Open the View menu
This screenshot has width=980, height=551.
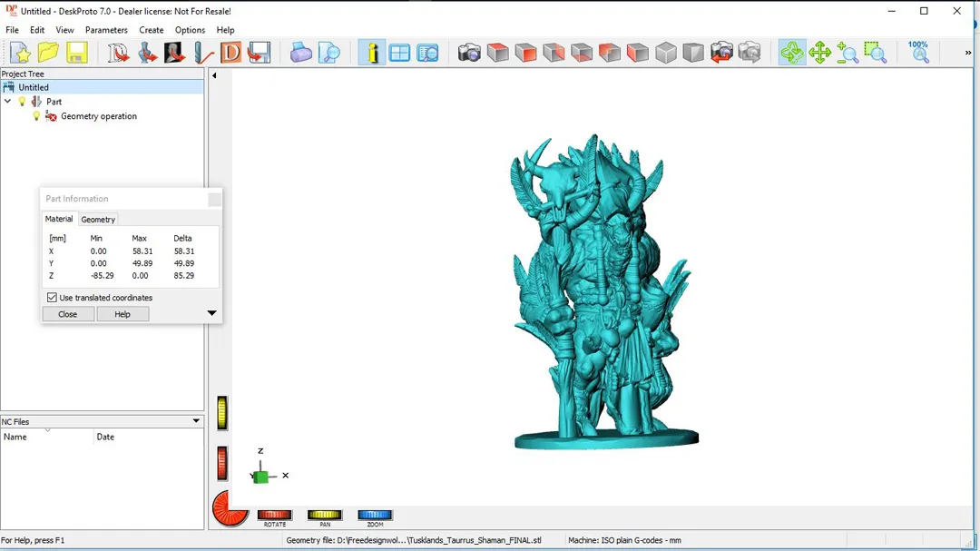[64, 30]
